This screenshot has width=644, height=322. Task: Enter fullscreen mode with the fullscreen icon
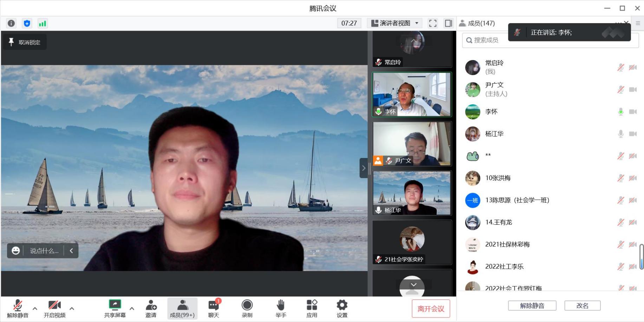[432, 24]
